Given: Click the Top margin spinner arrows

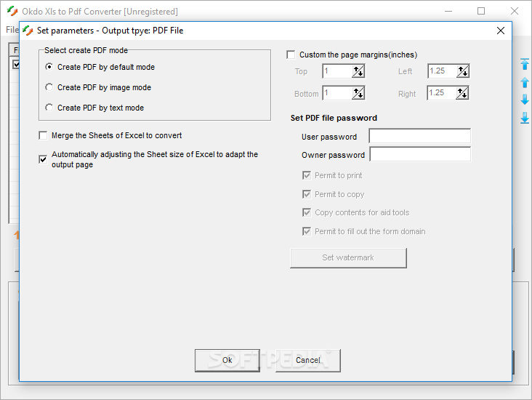Looking at the screenshot, I should (x=358, y=71).
